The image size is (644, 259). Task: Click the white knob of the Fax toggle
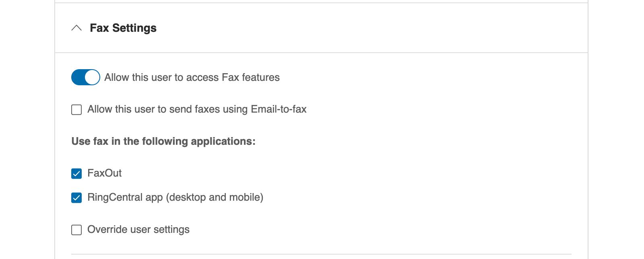92,77
